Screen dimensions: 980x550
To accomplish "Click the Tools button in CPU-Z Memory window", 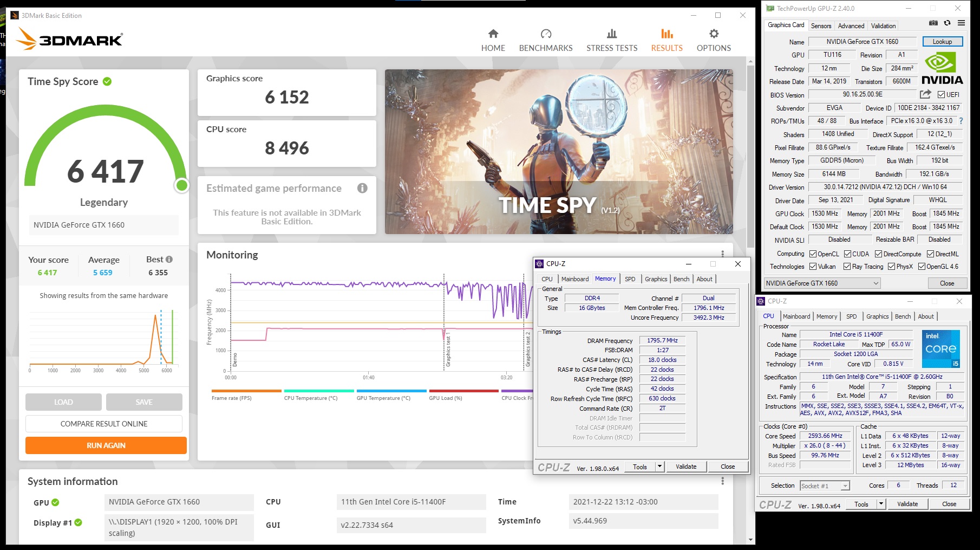I will [x=640, y=467].
